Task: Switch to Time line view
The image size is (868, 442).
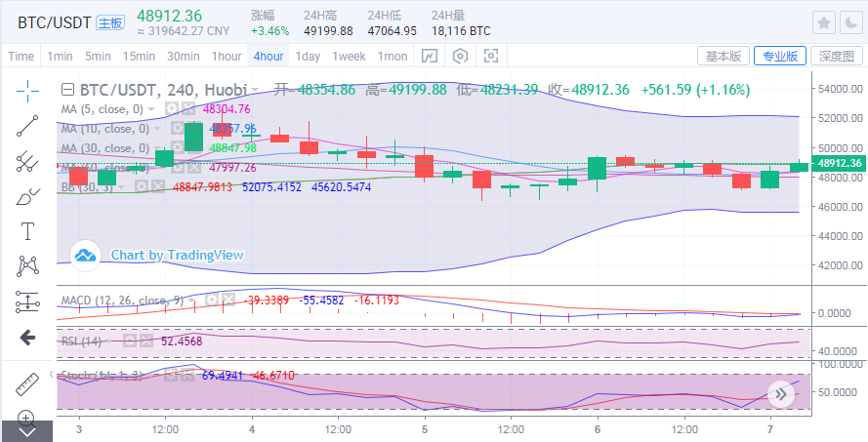Action: 21,56
